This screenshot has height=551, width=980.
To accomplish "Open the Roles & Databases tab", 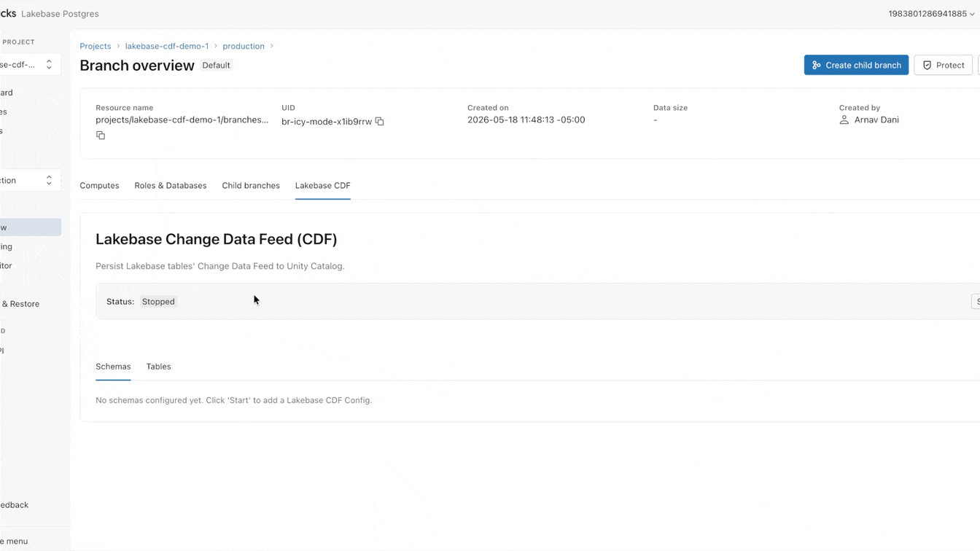I will coord(171,186).
